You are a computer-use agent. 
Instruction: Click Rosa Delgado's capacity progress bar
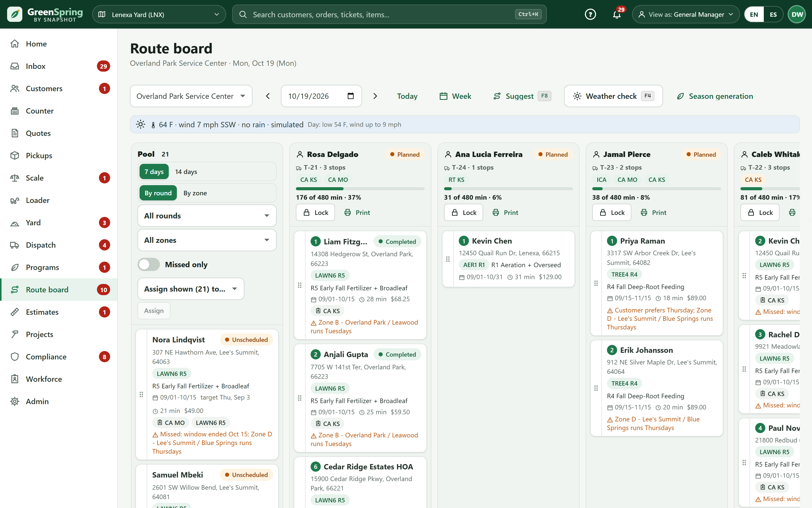click(360, 188)
